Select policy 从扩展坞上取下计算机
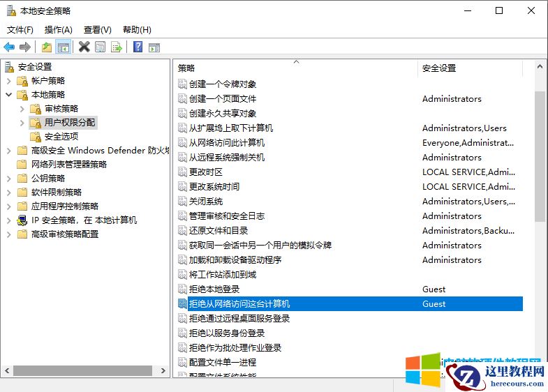The width and height of the screenshot is (548, 392). coord(231,128)
